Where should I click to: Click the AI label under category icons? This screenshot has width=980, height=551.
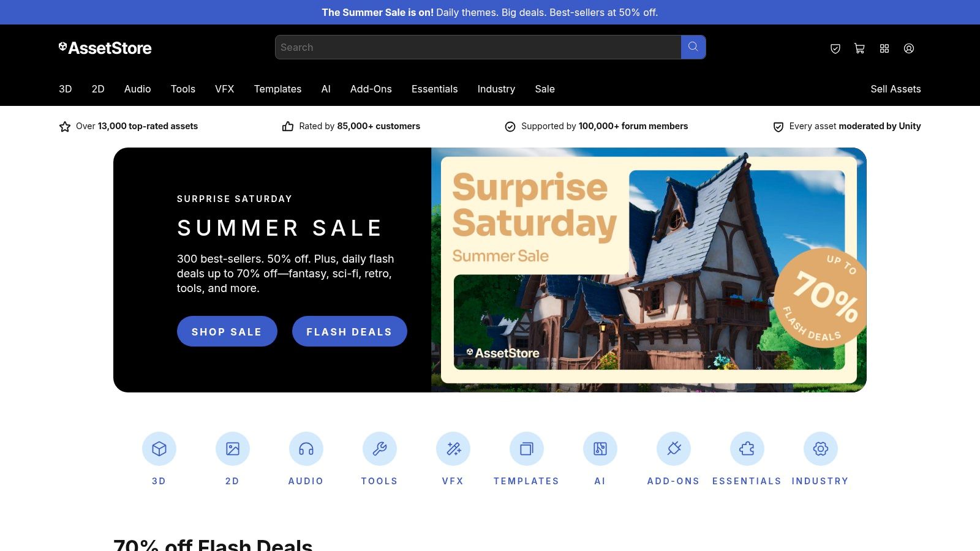pos(600,481)
